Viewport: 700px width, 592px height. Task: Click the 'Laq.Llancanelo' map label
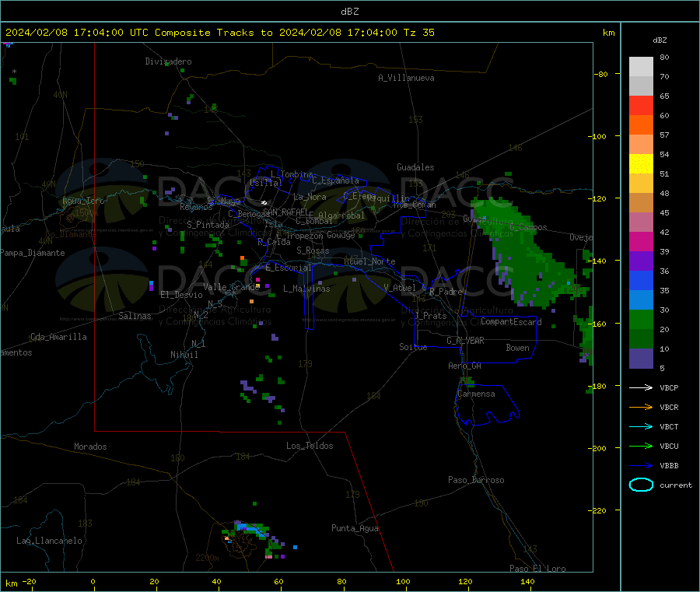point(50,541)
